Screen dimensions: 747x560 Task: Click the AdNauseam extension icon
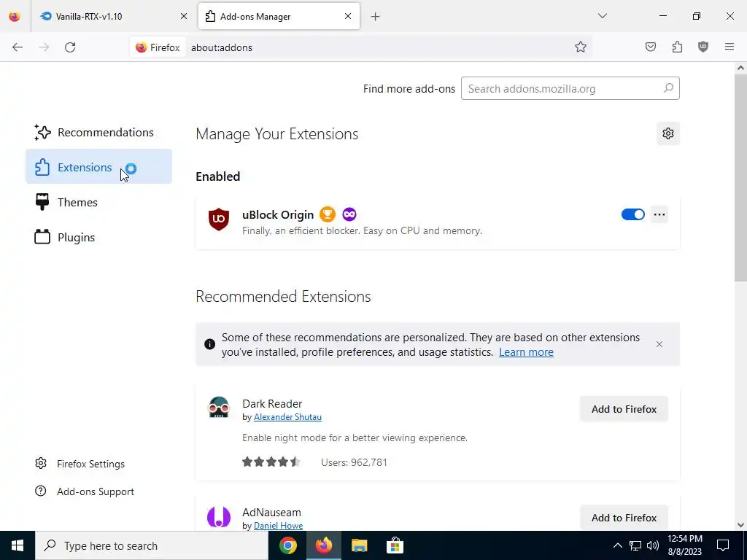click(219, 517)
